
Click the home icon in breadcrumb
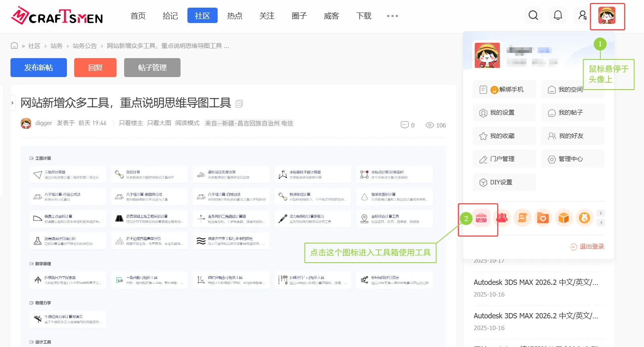(x=14, y=46)
